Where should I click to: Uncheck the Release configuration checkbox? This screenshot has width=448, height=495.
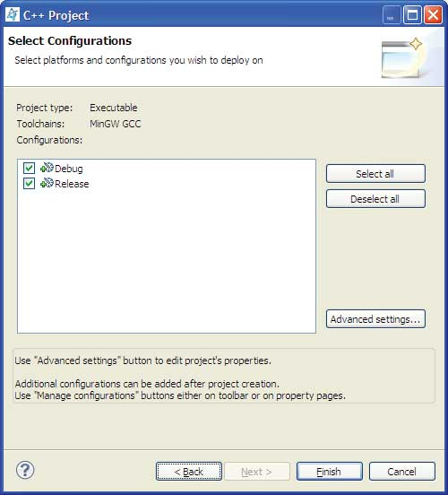29,184
